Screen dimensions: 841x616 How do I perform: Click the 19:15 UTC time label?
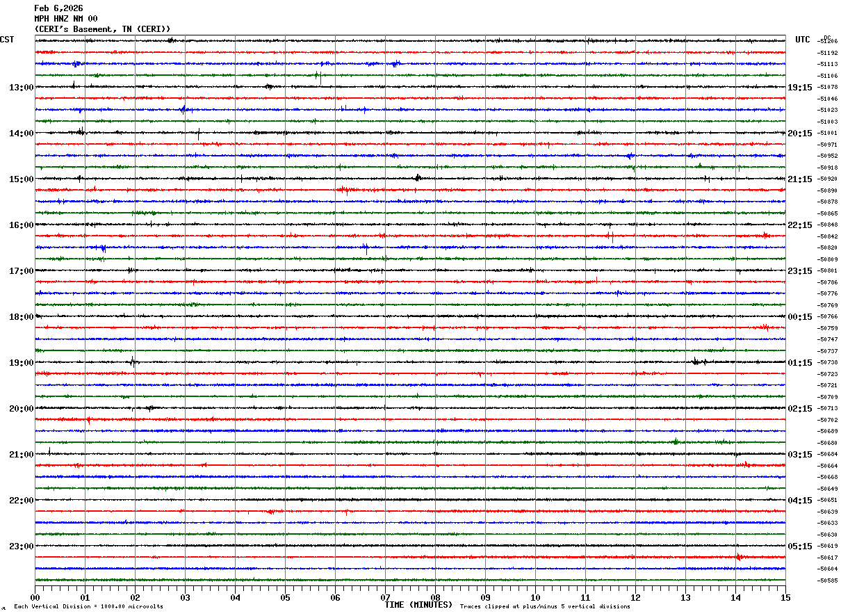[x=800, y=88]
